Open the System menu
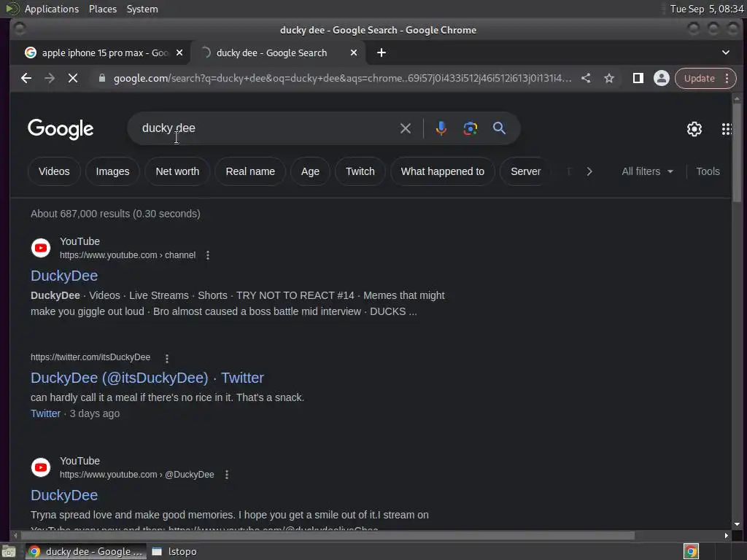This screenshot has height=560, width=747. (x=142, y=9)
